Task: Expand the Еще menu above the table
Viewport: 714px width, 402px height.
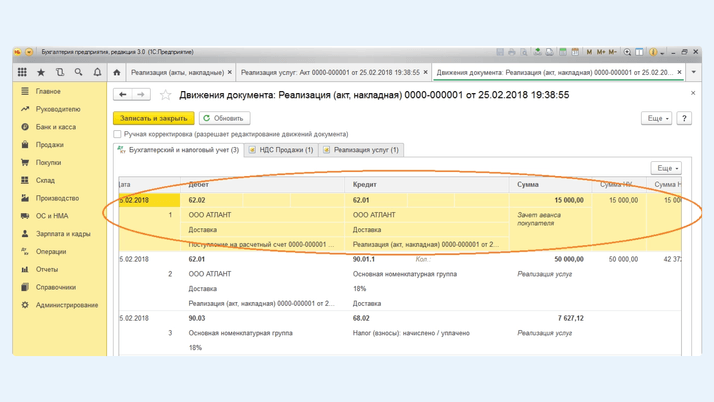Action: pos(666,168)
